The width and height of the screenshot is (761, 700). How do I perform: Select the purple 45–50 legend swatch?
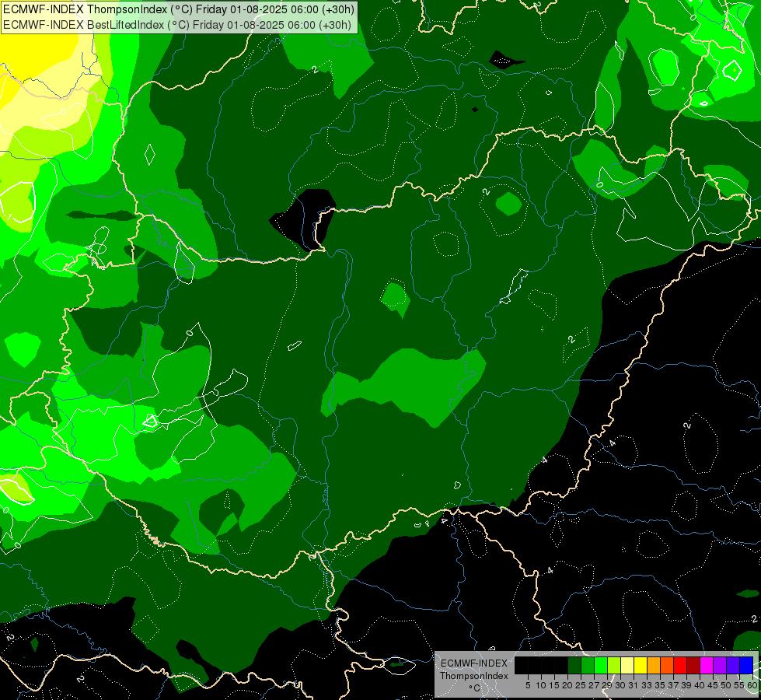click(720, 665)
